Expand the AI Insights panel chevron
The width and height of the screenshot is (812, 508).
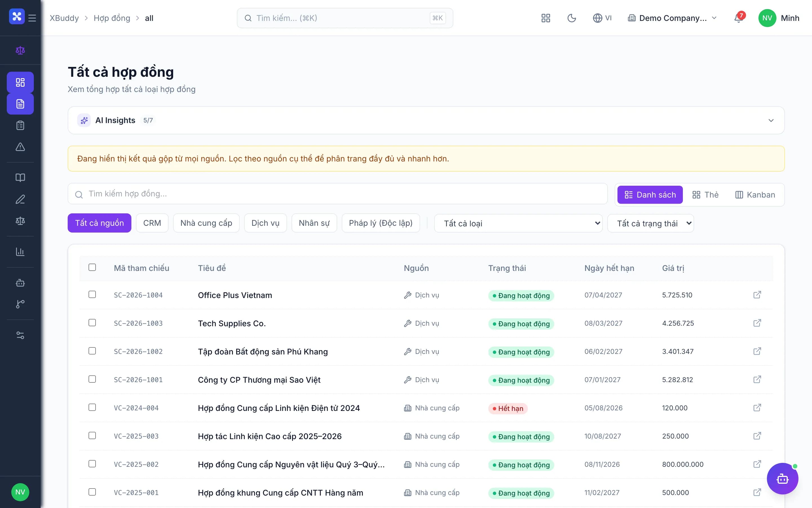pyautogui.click(x=771, y=120)
